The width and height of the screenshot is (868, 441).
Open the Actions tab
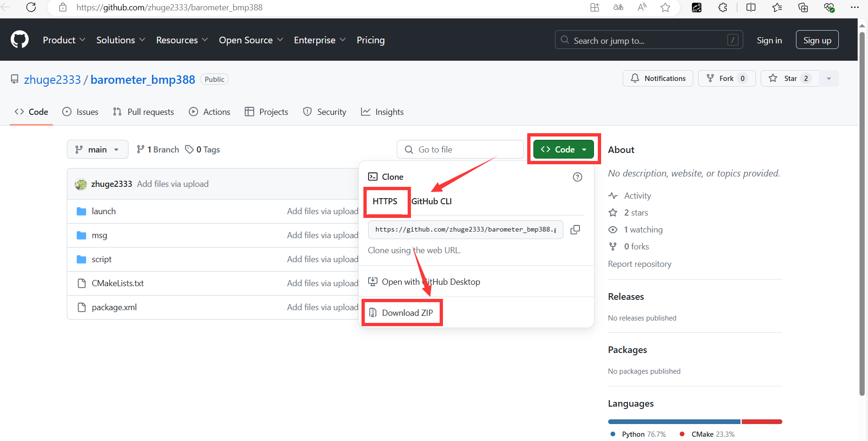point(209,112)
